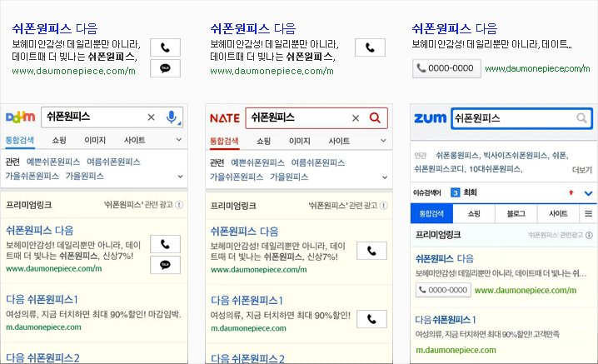This screenshot has height=364, width=598.
Task: Click the red magnifier search icon in Nate
Action: coord(376,118)
